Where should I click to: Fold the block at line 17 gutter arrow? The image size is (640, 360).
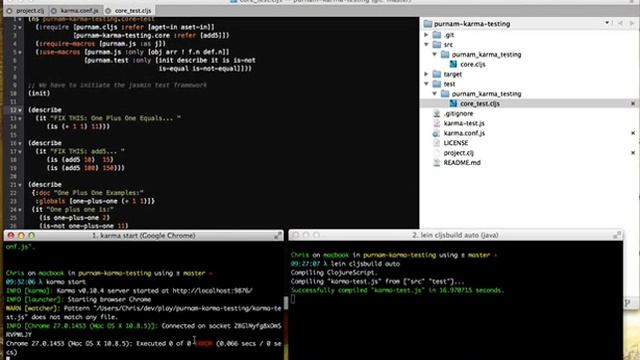click(x=20, y=151)
